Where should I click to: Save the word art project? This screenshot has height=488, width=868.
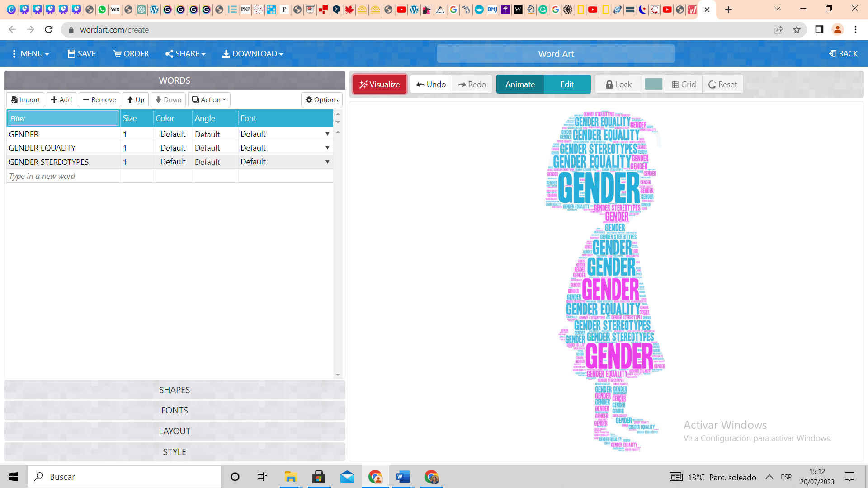81,53
